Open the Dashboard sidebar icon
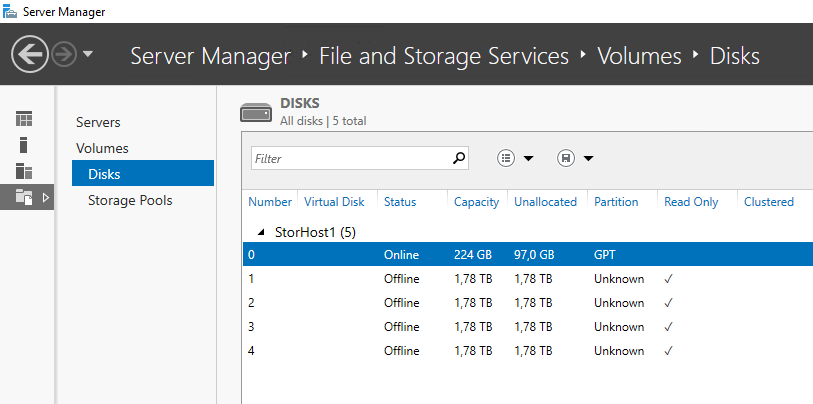 click(x=24, y=119)
